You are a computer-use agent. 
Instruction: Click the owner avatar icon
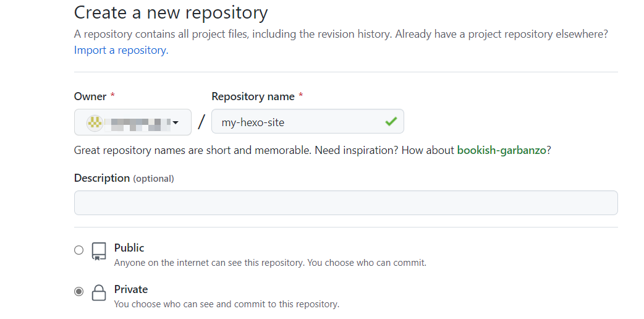pos(94,122)
